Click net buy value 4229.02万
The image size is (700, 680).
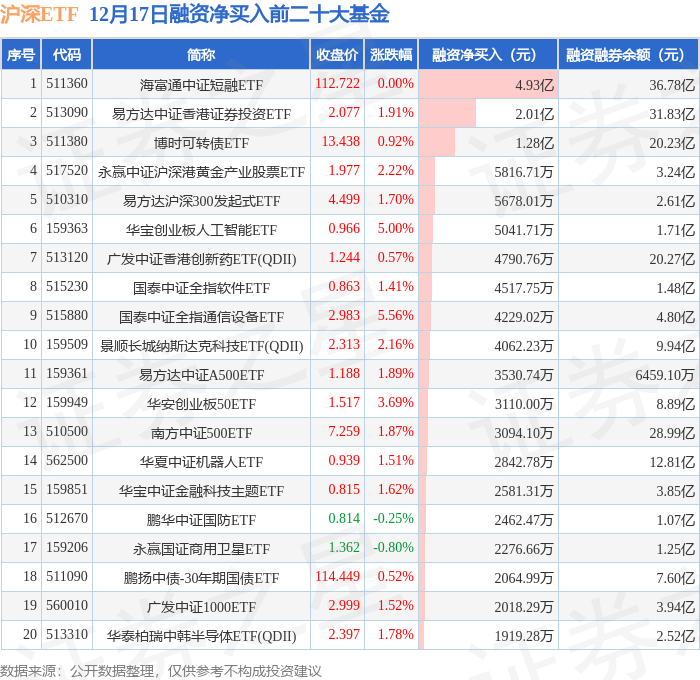[524, 317]
